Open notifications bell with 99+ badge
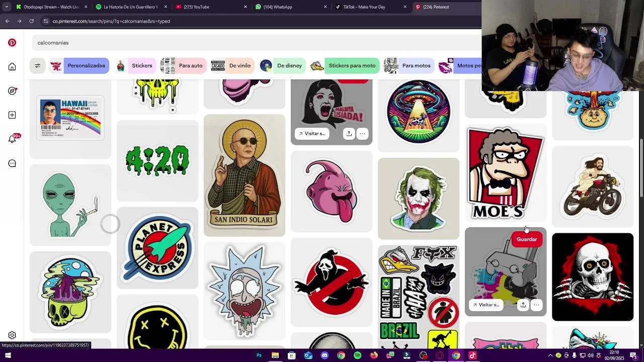 pyautogui.click(x=13, y=139)
